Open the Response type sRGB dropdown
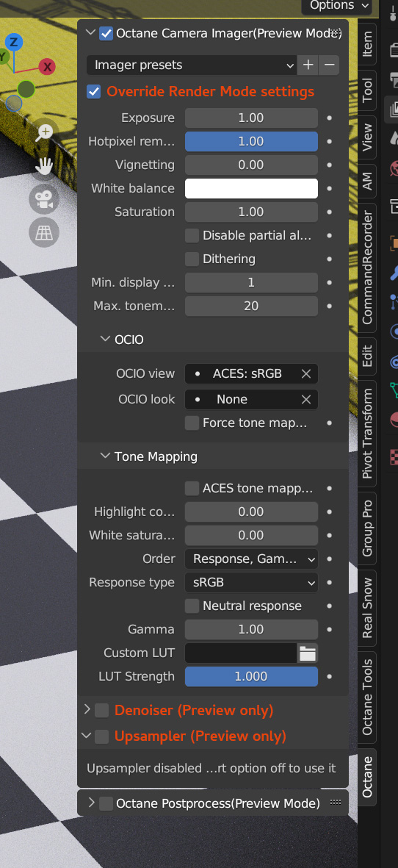This screenshot has height=868, width=398. point(252,582)
